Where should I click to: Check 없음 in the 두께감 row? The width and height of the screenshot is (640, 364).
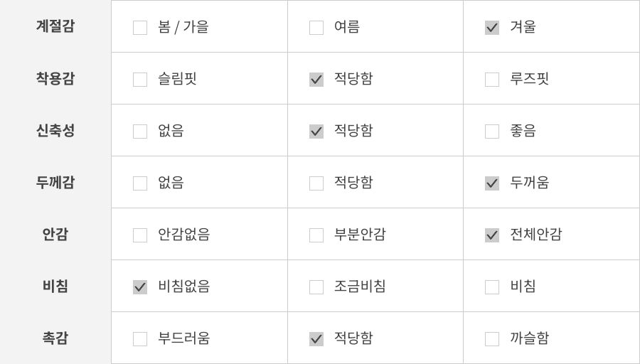pyautogui.click(x=140, y=183)
